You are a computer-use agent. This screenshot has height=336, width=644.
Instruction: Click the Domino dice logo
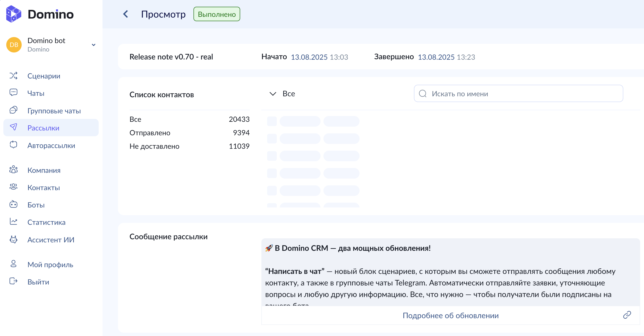14,14
